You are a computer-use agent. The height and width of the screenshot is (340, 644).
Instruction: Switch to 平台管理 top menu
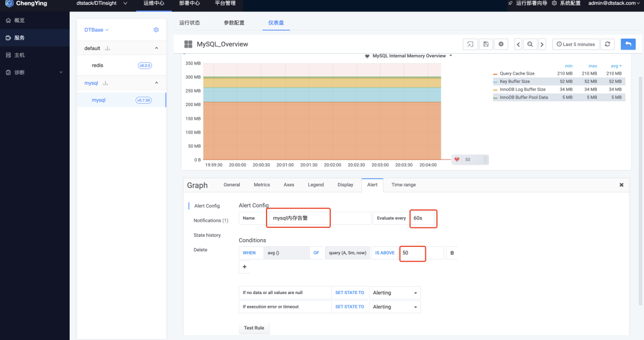(225, 4)
